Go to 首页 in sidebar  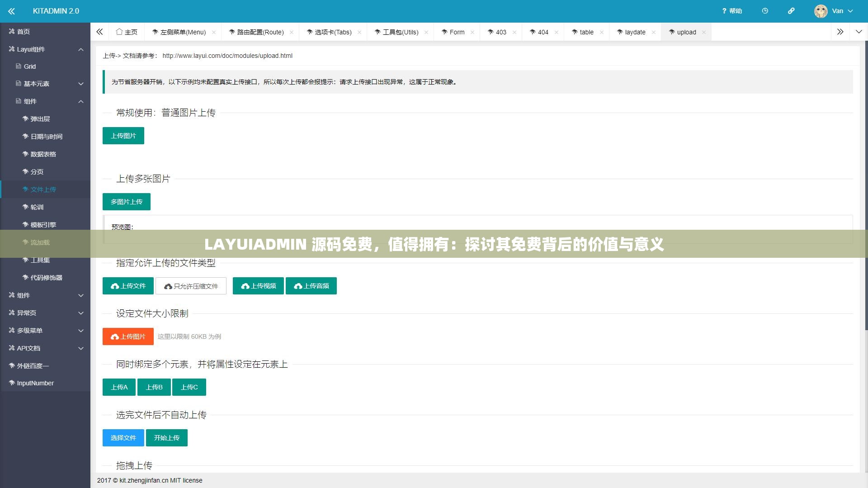45,31
